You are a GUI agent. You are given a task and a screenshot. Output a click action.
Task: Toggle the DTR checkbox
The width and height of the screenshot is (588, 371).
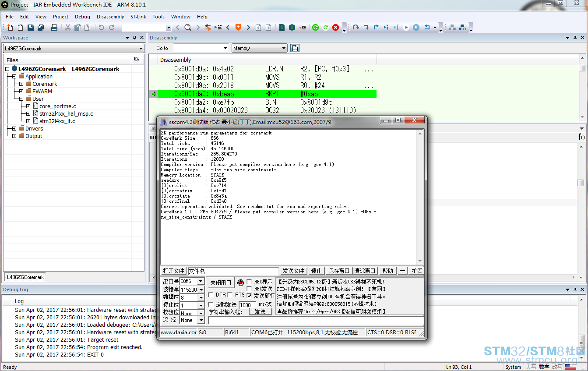click(x=211, y=295)
